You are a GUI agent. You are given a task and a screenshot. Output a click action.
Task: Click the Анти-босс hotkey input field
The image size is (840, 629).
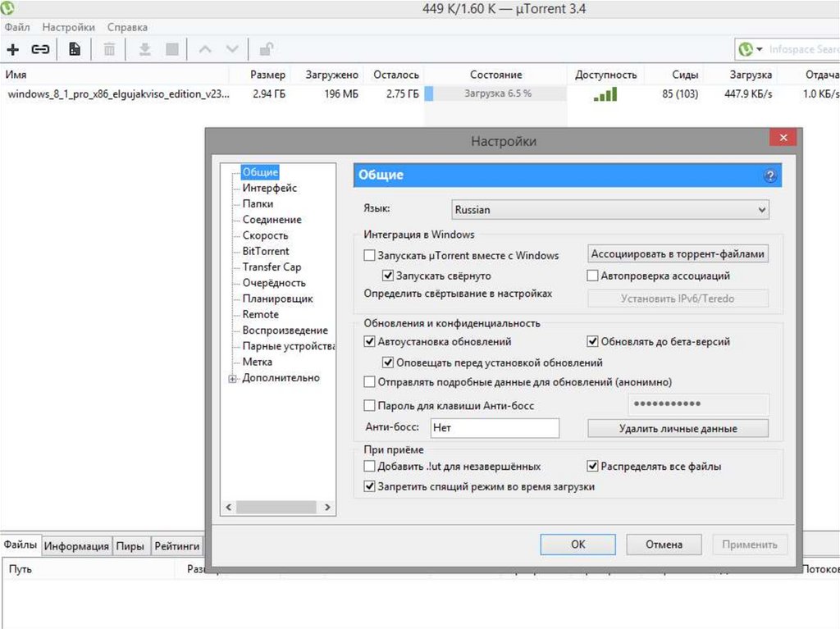(494, 428)
